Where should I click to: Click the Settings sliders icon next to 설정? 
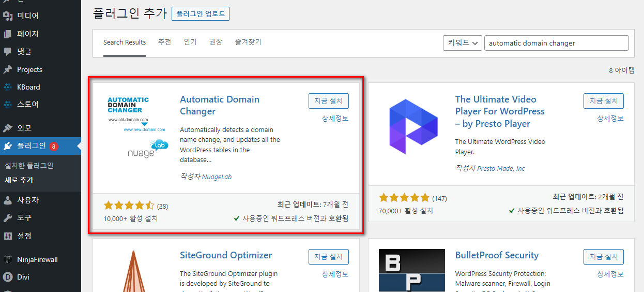8,236
